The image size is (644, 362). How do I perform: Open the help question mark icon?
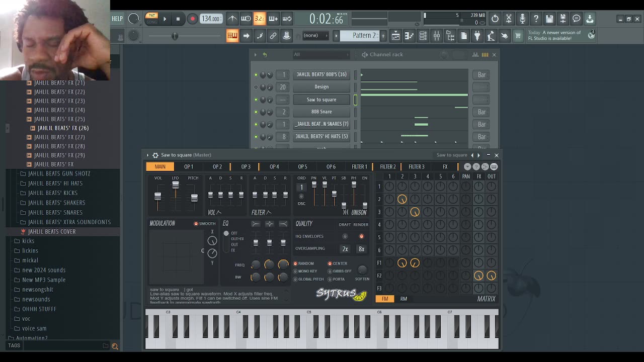[536, 19]
